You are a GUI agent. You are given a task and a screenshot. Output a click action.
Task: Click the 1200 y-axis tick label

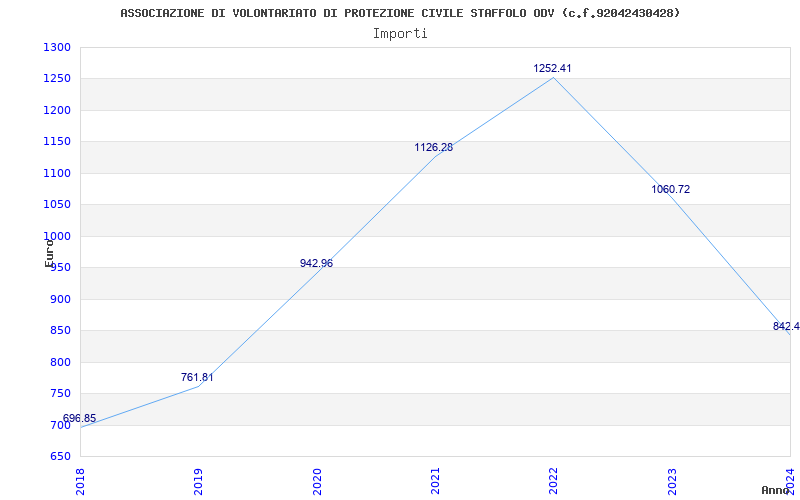click(57, 110)
